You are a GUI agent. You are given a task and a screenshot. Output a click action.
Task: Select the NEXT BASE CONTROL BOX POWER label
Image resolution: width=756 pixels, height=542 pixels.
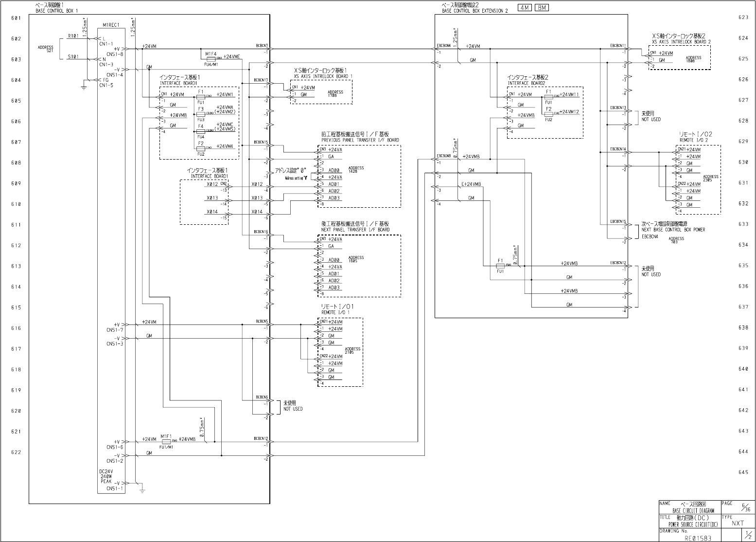673,230
